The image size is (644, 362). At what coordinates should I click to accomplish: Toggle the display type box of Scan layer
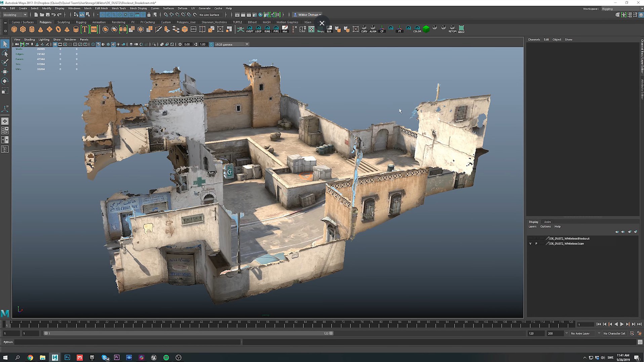pyautogui.click(x=542, y=243)
